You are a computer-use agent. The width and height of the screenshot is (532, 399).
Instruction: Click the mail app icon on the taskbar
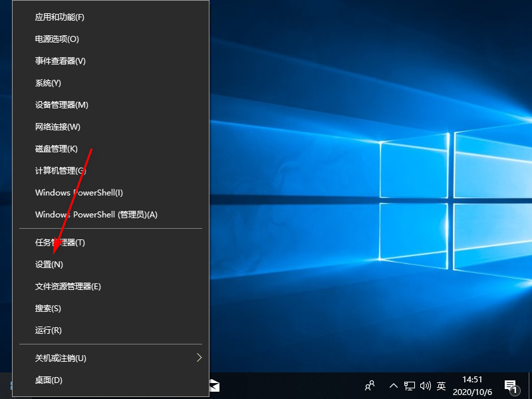(x=214, y=386)
